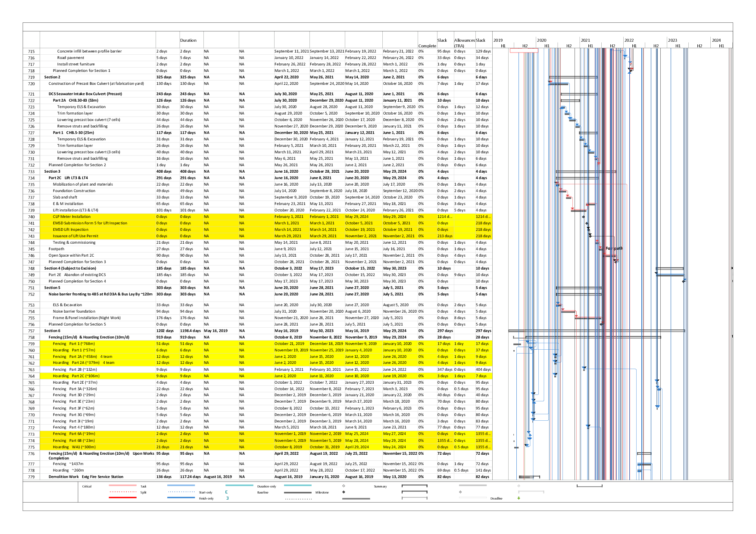This screenshot has height=534, width=756.
Task: Click the DCS Seawater Intake Box Culvert task
Action: (x=85, y=94)
